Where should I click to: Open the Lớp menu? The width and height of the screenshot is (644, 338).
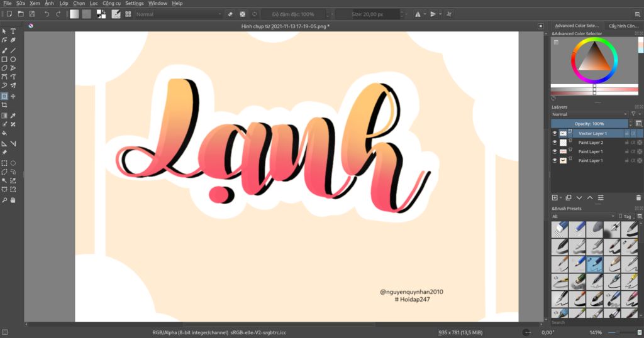click(x=64, y=3)
